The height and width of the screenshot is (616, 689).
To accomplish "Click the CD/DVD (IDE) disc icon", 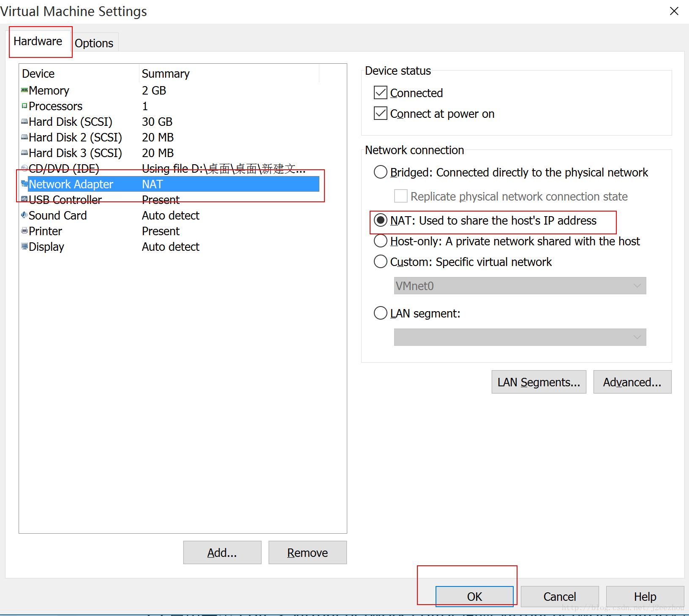I will (x=25, y=168).
